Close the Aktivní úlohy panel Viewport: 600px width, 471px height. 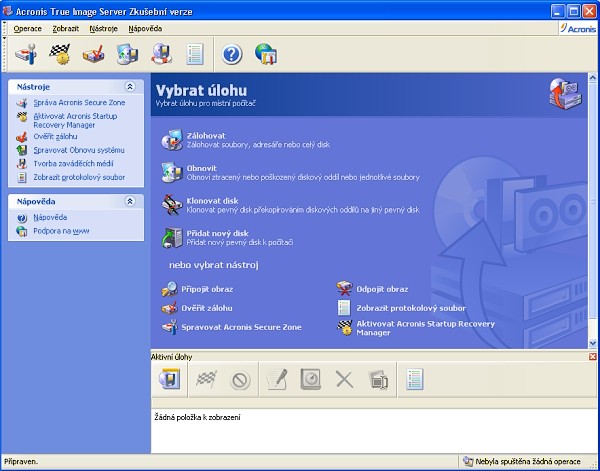point(593,357)
